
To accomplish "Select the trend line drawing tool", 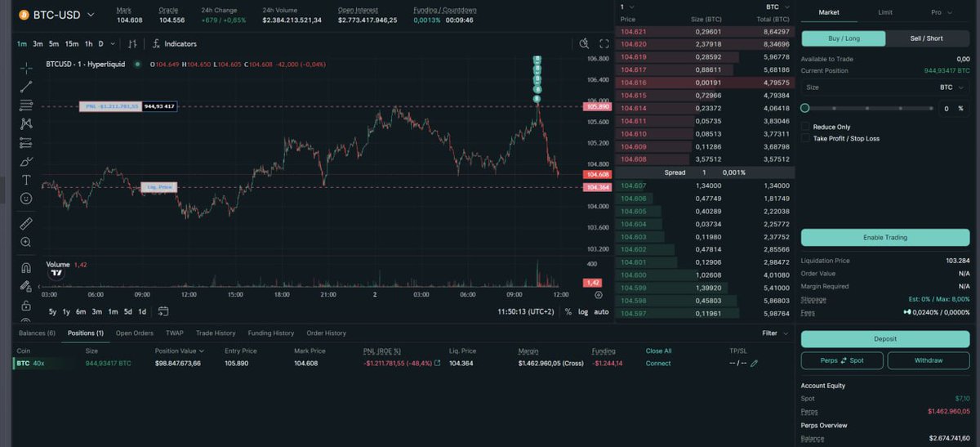I will 26,86.
